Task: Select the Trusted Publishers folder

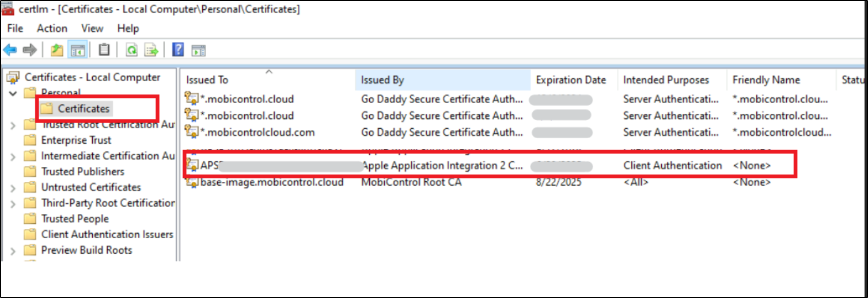Action: pos(82,171)
